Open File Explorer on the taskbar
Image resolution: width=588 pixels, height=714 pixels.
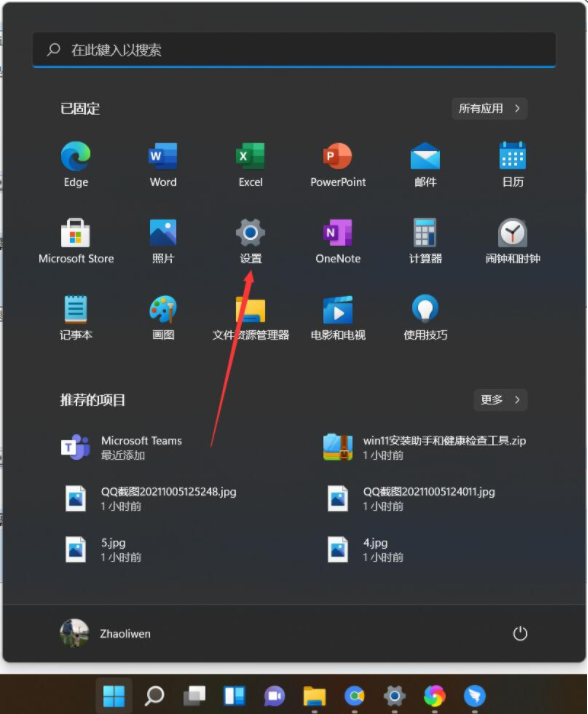pyautogui.click(x=314, y=696)
